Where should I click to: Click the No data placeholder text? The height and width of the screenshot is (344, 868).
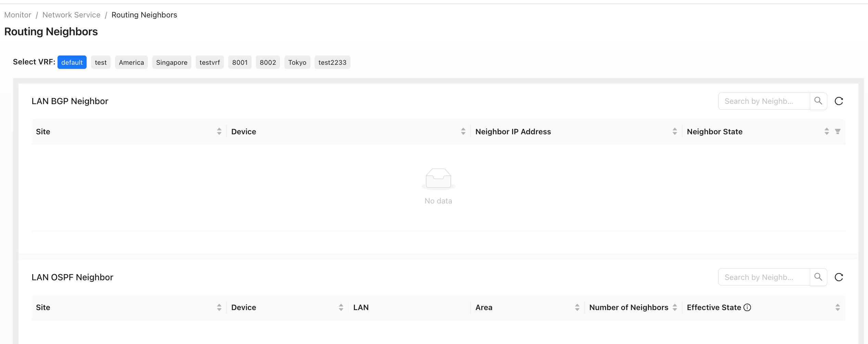[x=438, y=201]
